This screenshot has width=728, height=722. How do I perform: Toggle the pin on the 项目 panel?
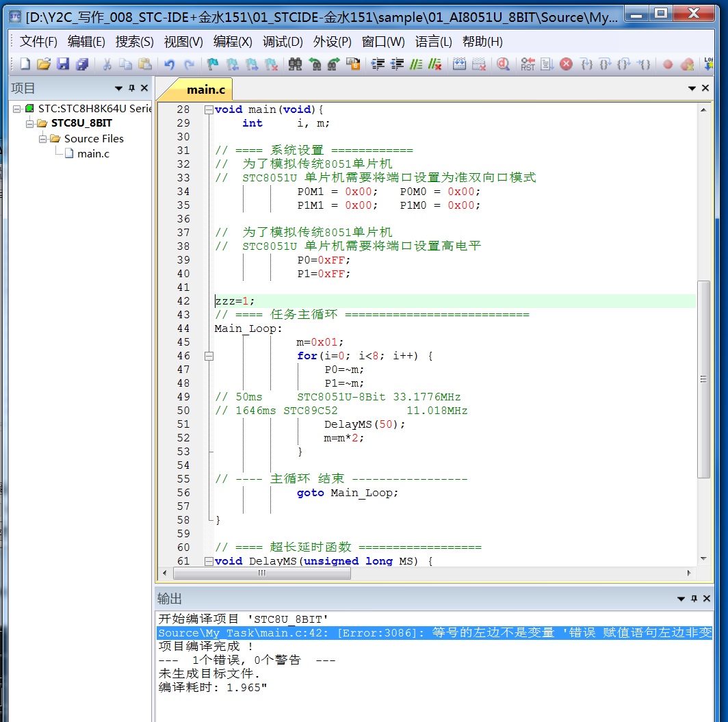(133, 88)
